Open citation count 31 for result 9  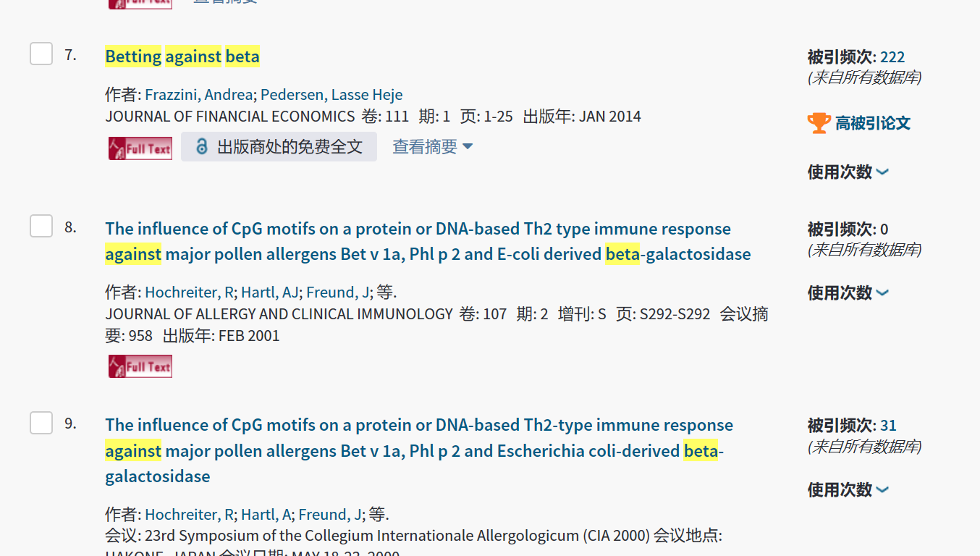(888, 426)
